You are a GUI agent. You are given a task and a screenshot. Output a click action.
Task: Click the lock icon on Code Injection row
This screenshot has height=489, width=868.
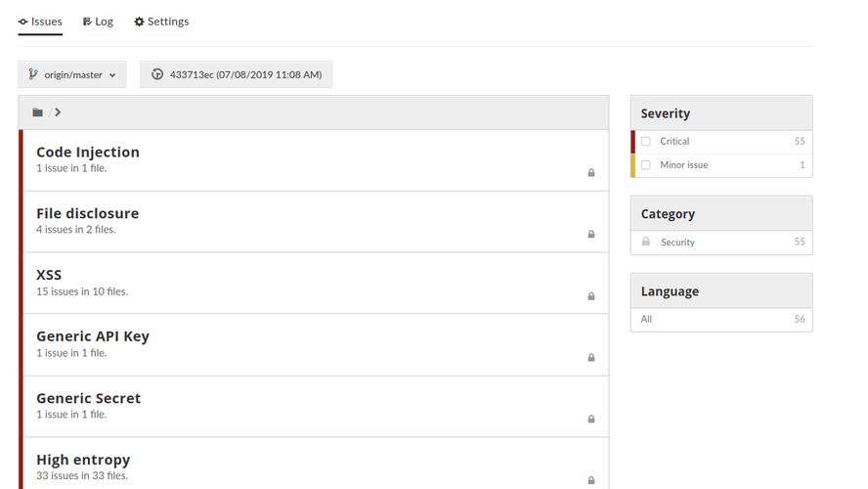point(590,172)
